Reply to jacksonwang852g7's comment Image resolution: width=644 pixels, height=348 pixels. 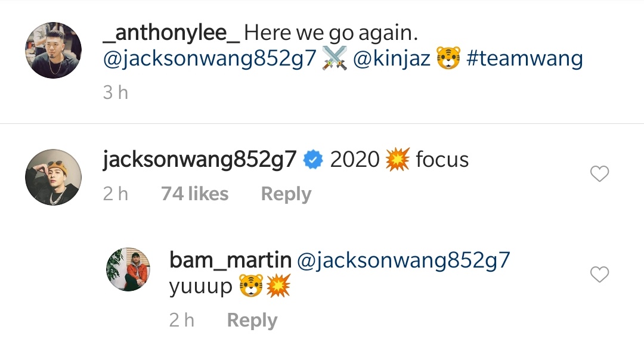tap(286, 194)
